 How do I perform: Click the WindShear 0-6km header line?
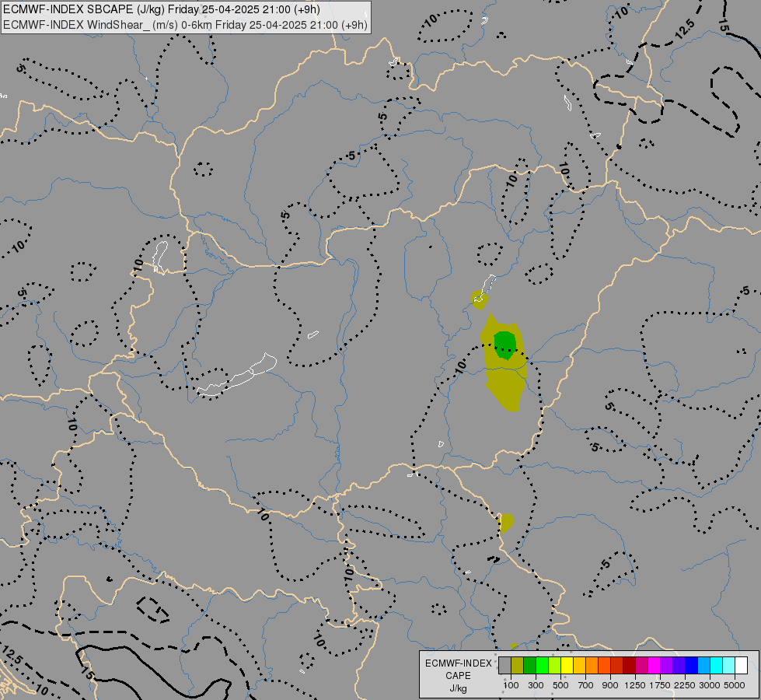(x=186, y=25)
